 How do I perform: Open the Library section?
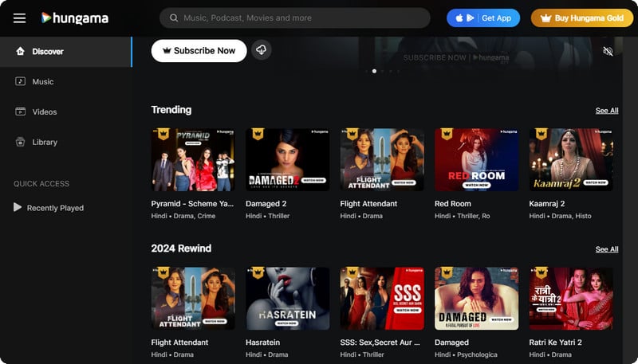pyautogui.click(x=66, y=143)
